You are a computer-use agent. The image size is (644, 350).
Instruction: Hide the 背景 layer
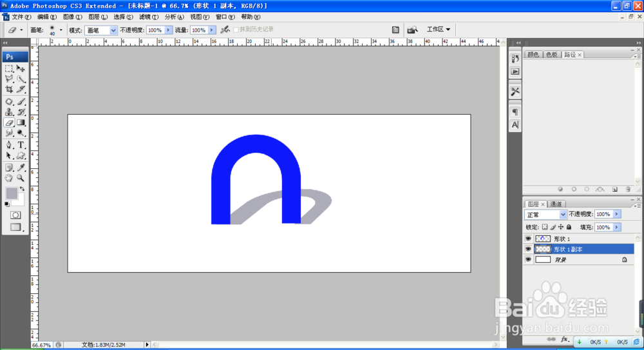pyautogui.click(x=528, y=260)
